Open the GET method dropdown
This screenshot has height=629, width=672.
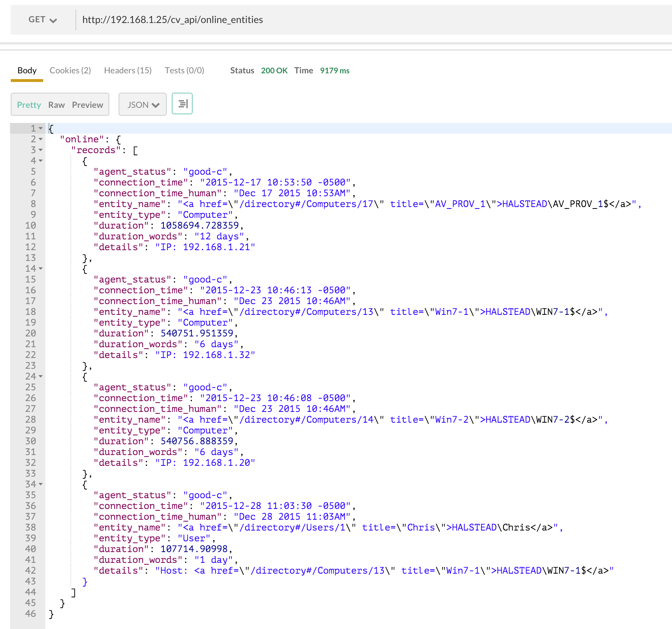tap(42, 20)
